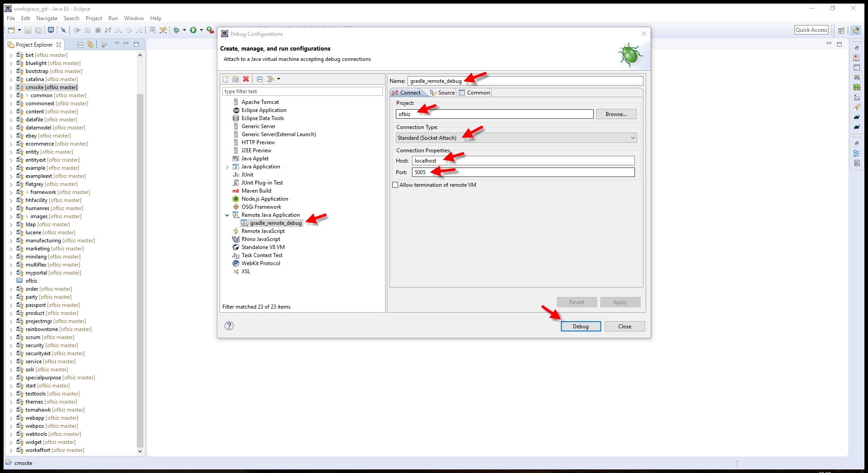Collapse the Remote Java Application node

[227, 215]
